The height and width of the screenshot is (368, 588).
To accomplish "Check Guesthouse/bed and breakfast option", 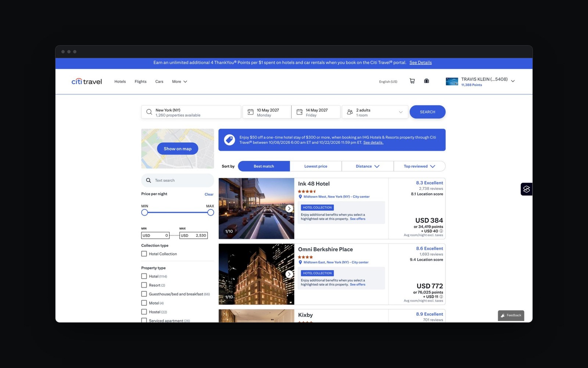I will pos(144,294).
